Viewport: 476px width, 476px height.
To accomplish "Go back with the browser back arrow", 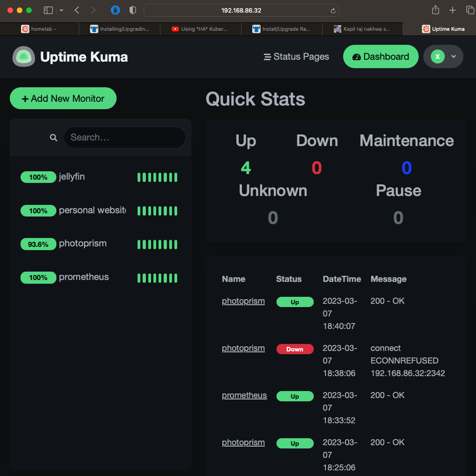I will pyautogui.click(x=77, y=10).
